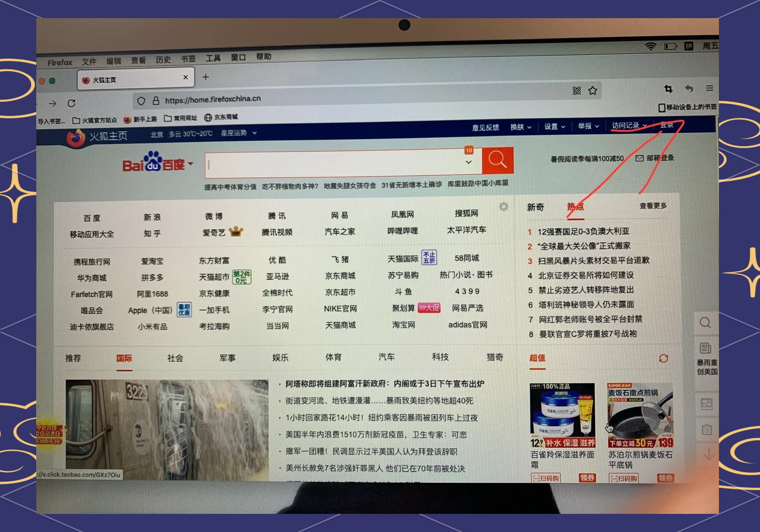This screenshot has width=760, height=532.
Task: Reload the page with the refresh icon
Action: [71, 103]
